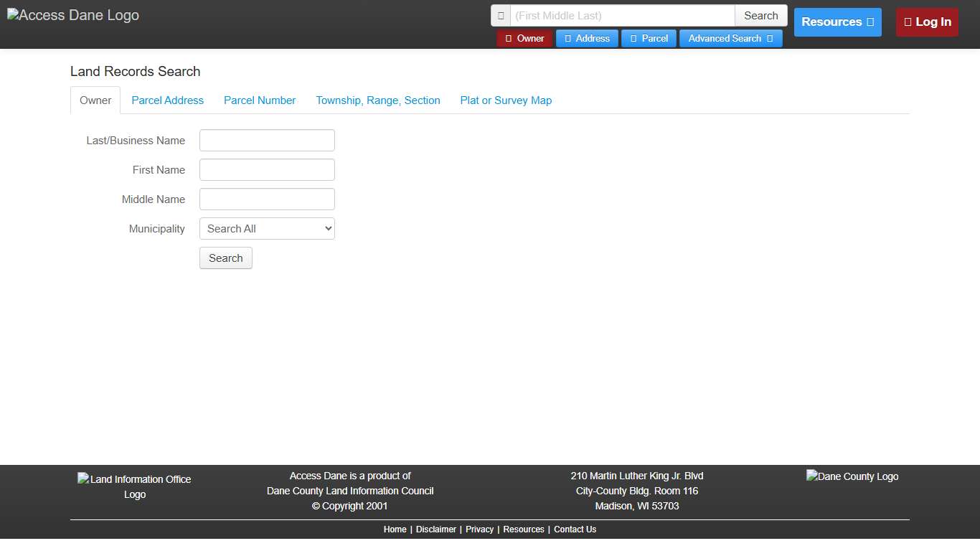Click the Access Dane logo
The image size is (980, 551).
(x=72, y=14)
